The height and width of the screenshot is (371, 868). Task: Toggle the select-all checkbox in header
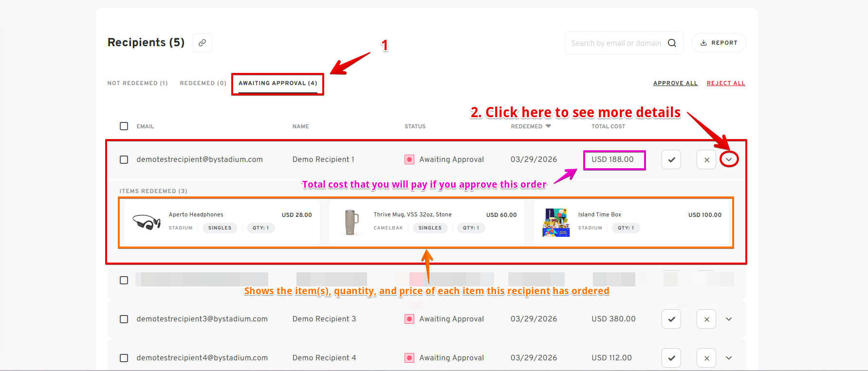click(124, 126)
